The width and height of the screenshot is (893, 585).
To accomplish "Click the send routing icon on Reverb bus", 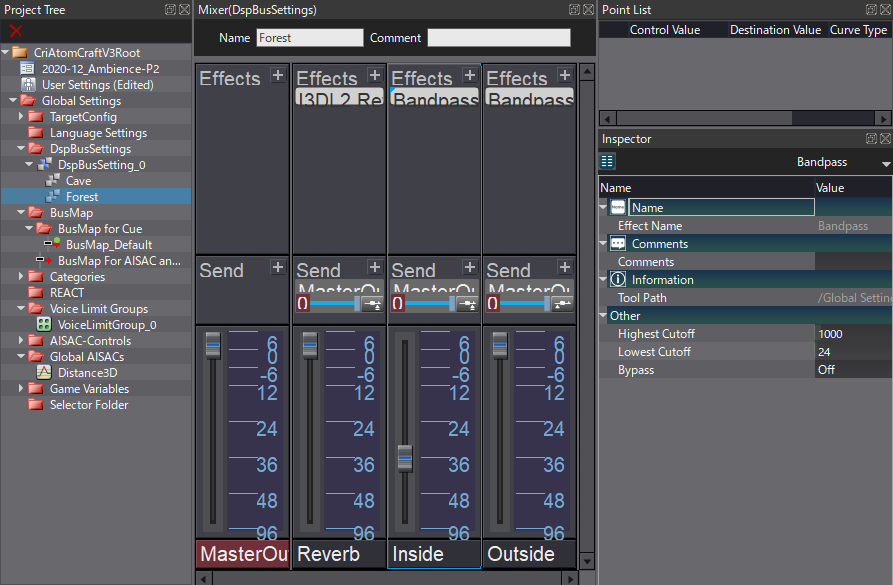I will (372, 304).
